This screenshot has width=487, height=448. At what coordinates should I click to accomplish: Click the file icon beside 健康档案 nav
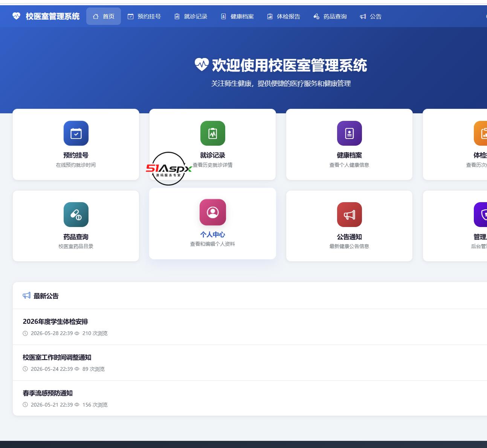click(223, 16)
